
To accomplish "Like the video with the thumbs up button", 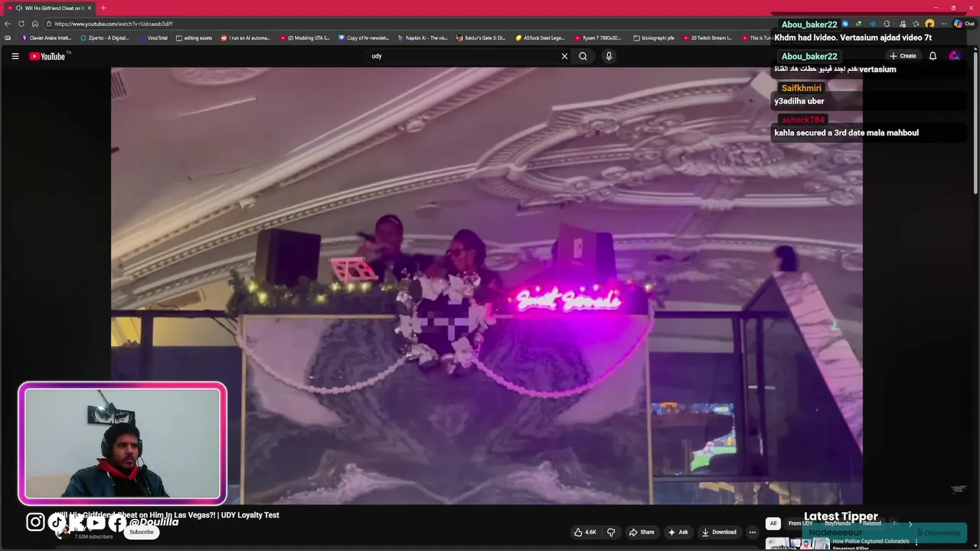I will click(x=586, y=532).
